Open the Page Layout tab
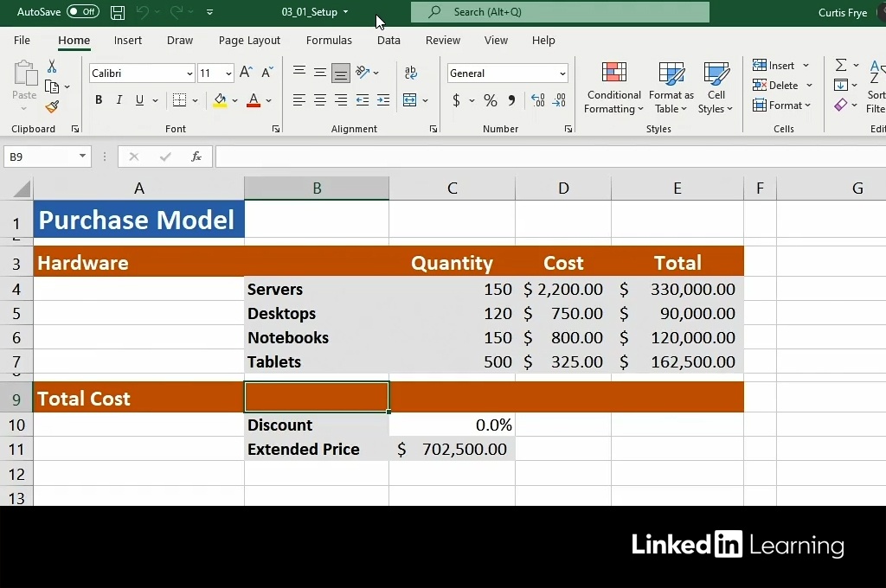The image size is (886, 588). pos(249,41)
